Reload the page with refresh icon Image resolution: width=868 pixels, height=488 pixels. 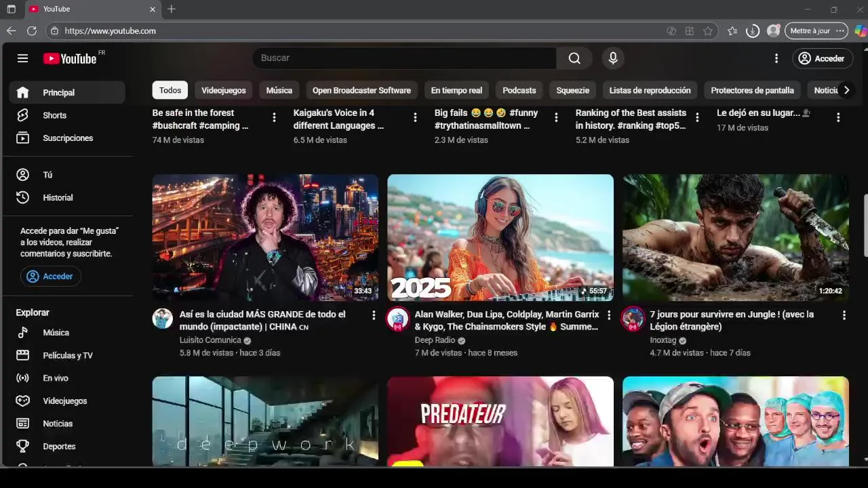point(31,30)
